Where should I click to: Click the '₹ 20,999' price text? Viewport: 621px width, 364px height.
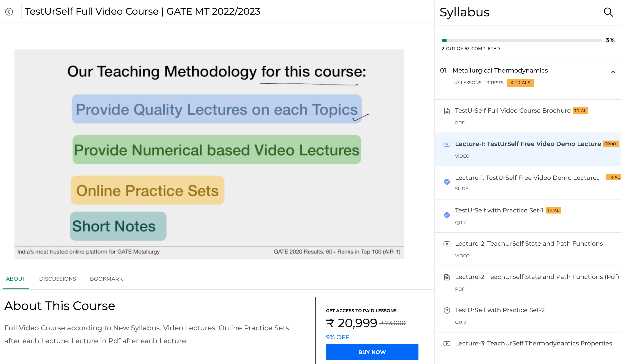[351, 323]
